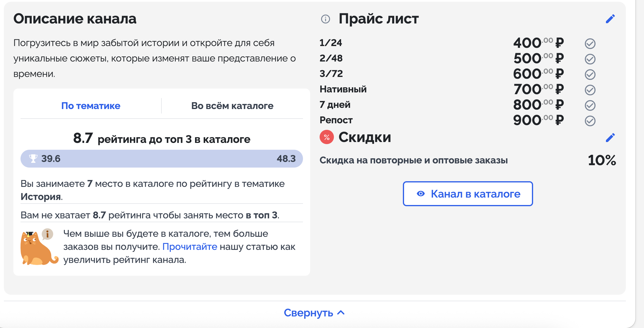This screenshot has height=328, width=644.
Task: Click the rating progress bar showing 48.3
Action: (162, 159)
